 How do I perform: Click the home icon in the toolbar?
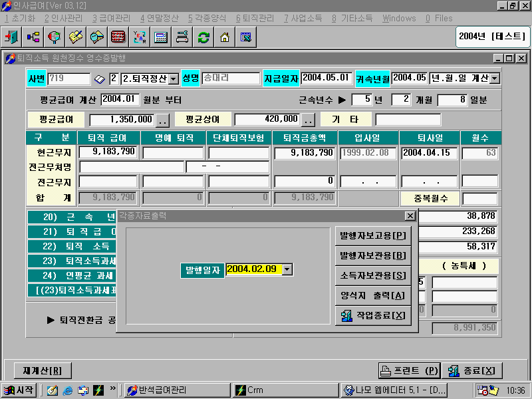coord(225,38)
